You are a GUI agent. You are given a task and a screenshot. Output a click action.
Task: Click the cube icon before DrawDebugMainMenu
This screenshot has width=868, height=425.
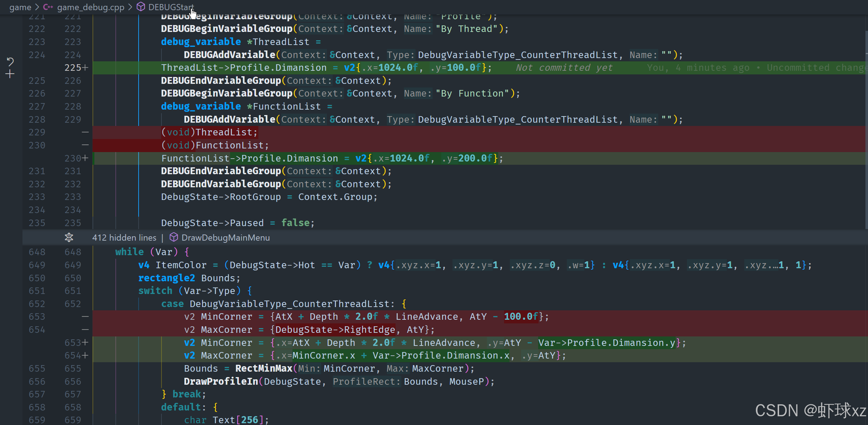point(174,237)
